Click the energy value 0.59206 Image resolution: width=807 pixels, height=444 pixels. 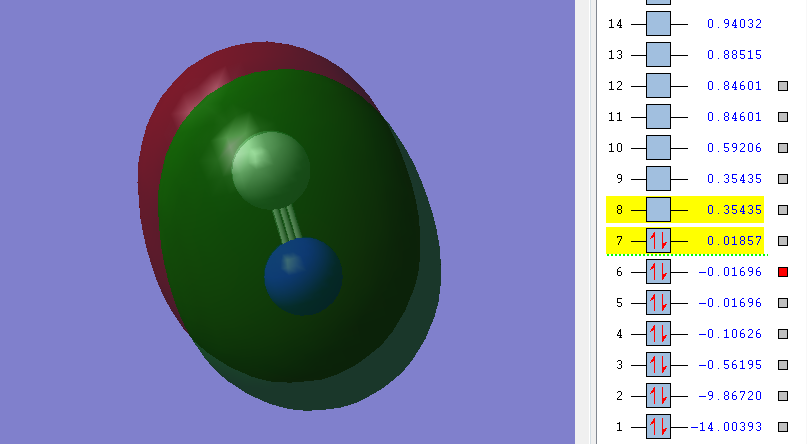click(x=734, y=148)
